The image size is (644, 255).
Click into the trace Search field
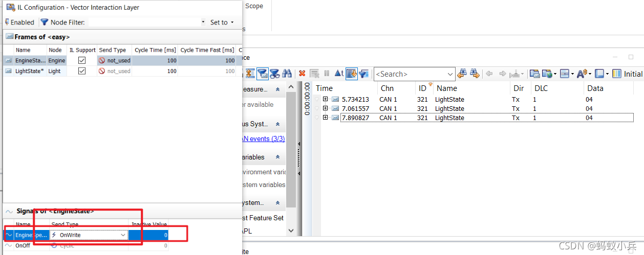pos(410,74)
